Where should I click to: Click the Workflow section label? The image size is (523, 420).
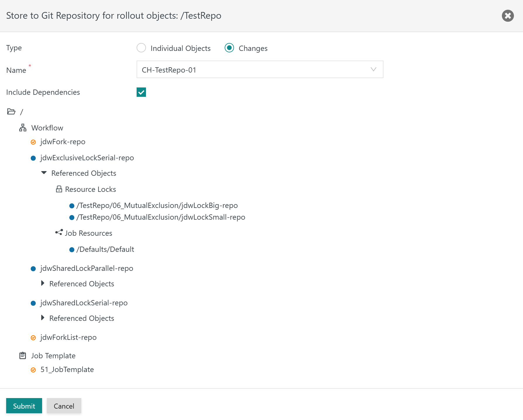[x=47, y=128]
